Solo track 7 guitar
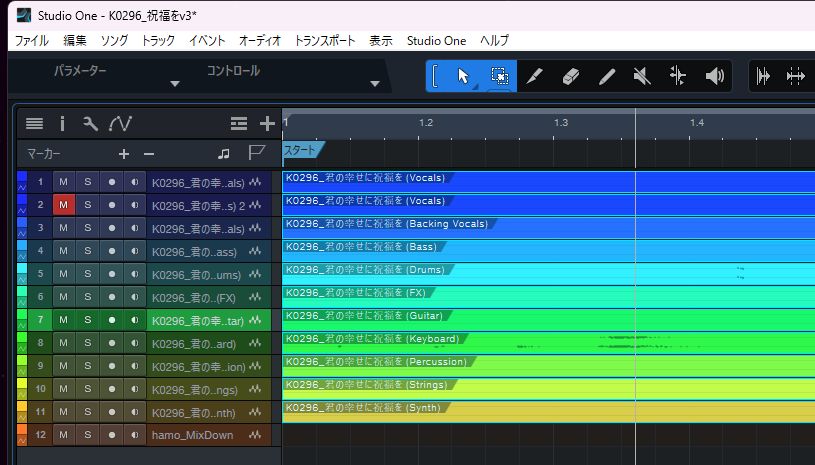This screenshot has height=465, width=815. [x=87, y=320]
